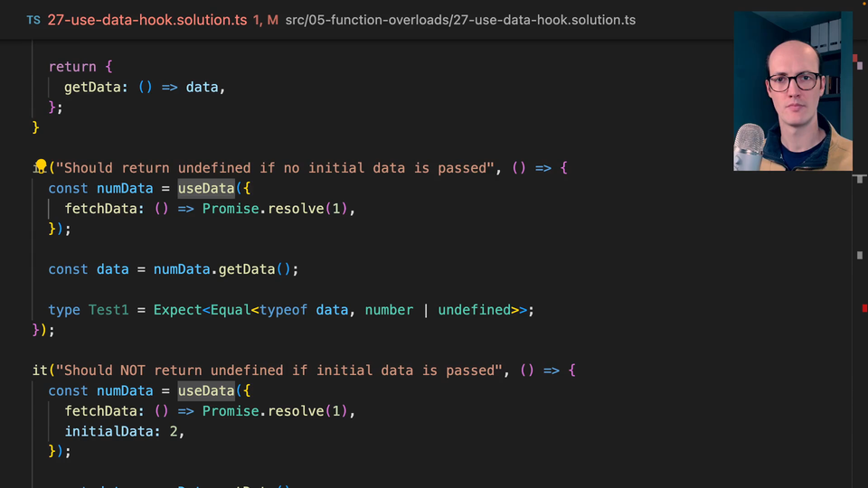868x488 pixels.
Task: Click the "1, M" git status badge in tab
Action: 266,19
